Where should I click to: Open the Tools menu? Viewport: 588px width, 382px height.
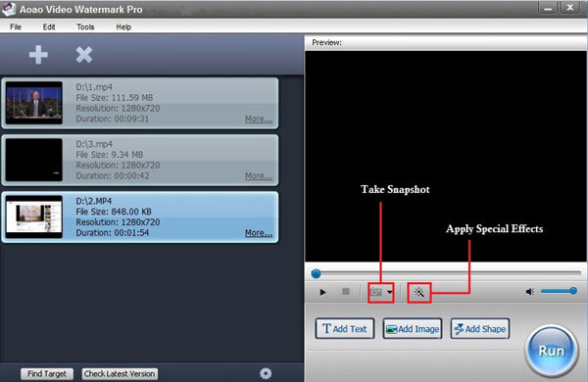point(85,27)
